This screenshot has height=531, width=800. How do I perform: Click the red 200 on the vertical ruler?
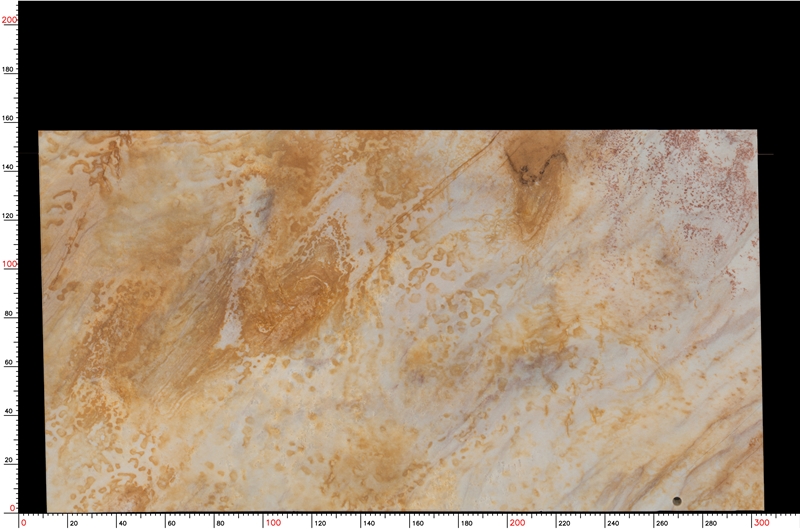click(x=9, y=20)
